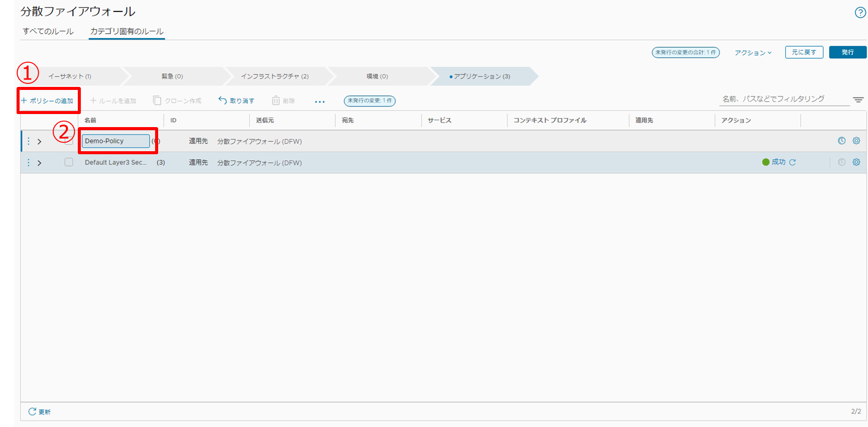Open the three-dot more actions menu
868x427 pixels.
(x=319, y=101)
